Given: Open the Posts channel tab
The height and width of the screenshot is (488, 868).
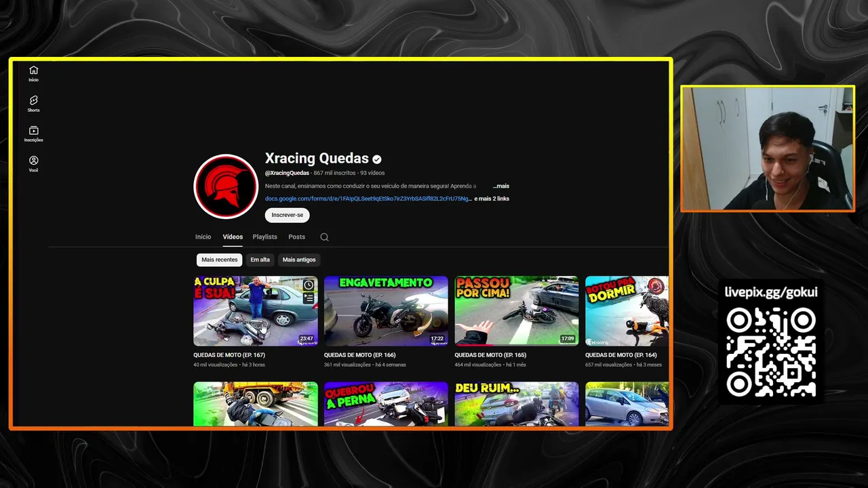Looking at the screenshot, I should 296,237.
